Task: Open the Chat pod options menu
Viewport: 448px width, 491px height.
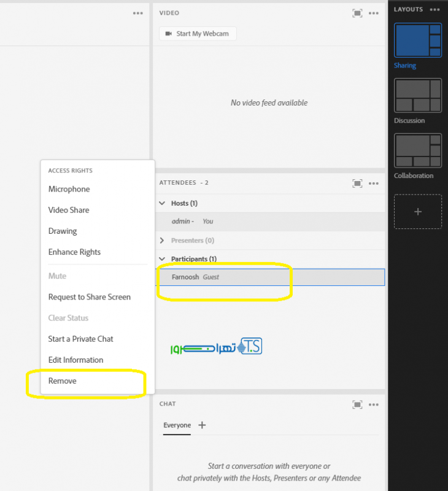Action: coord(374,404)
